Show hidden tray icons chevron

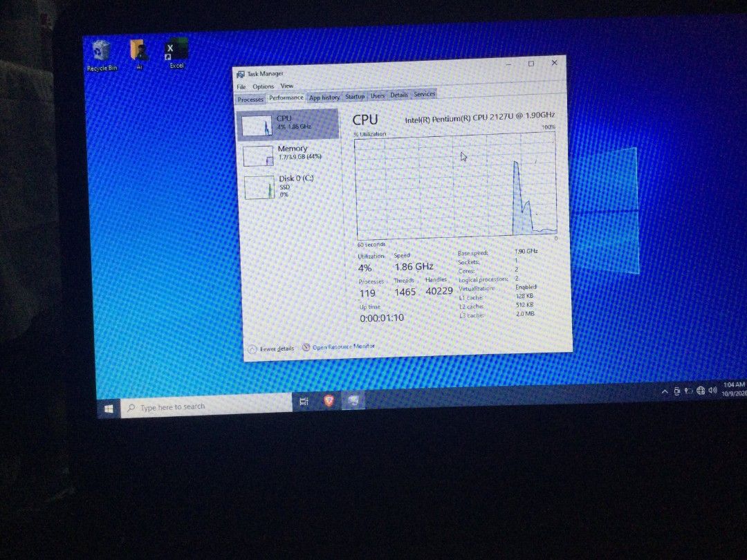(x=665, y=391)
